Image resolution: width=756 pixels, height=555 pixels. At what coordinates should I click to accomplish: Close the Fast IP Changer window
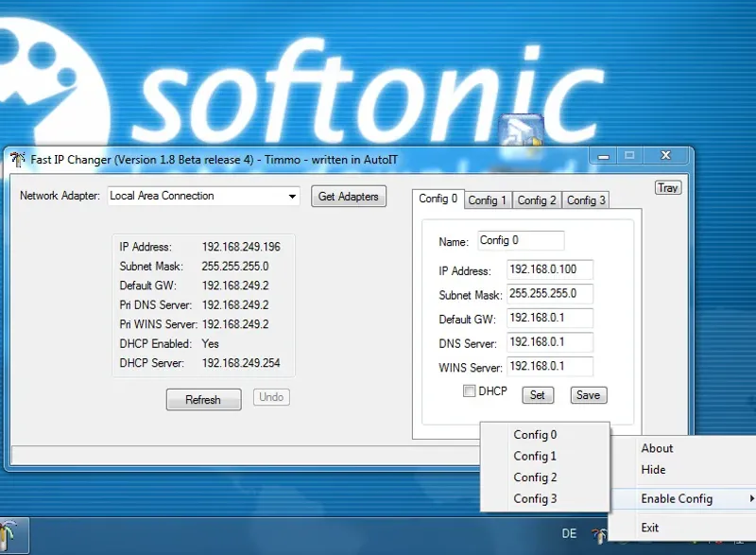(x=666, y=155)
